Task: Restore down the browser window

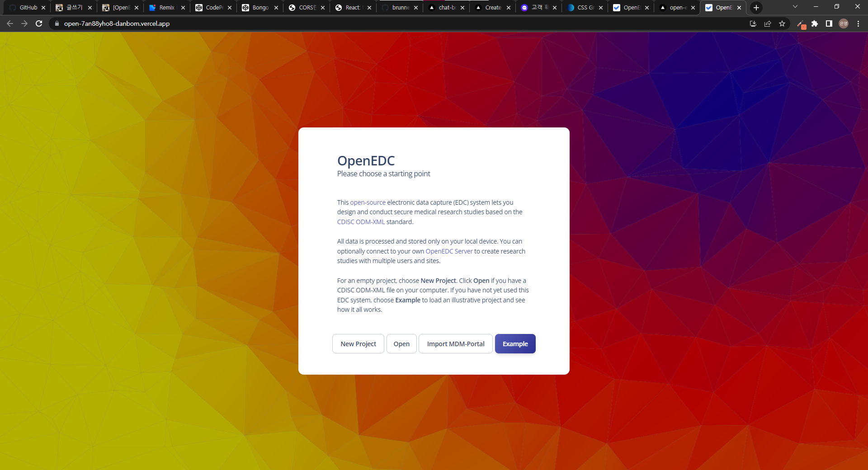Action: [837, 7]
